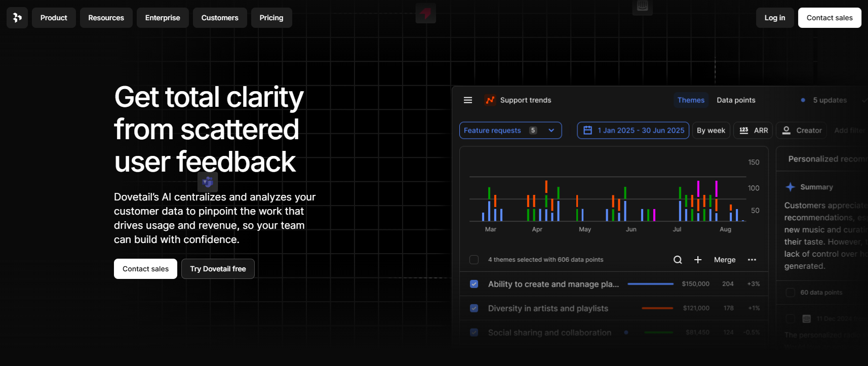The image size is (868, 366).
Task: Switch to the Data points tab
Action: tap(736, 100)
